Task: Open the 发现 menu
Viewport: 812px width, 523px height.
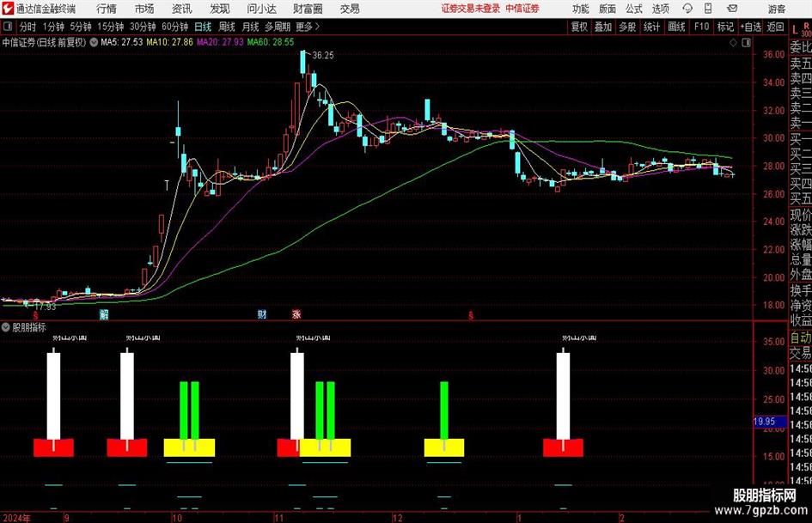Action: (x=220, y=9)
